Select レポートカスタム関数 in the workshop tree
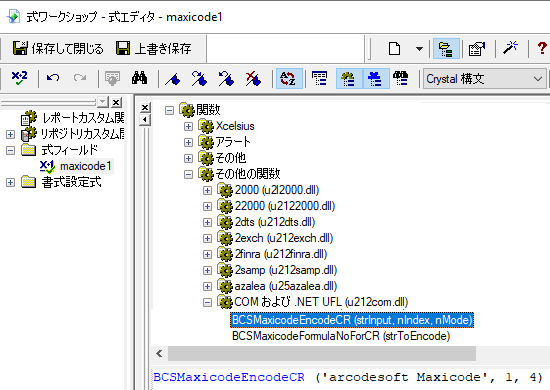This screenshot has width=550, height=390. (83, 118)
